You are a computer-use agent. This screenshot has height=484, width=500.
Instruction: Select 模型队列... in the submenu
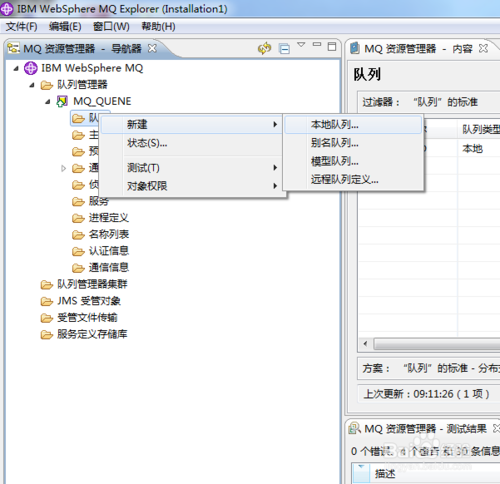click(x=354, y=161)
